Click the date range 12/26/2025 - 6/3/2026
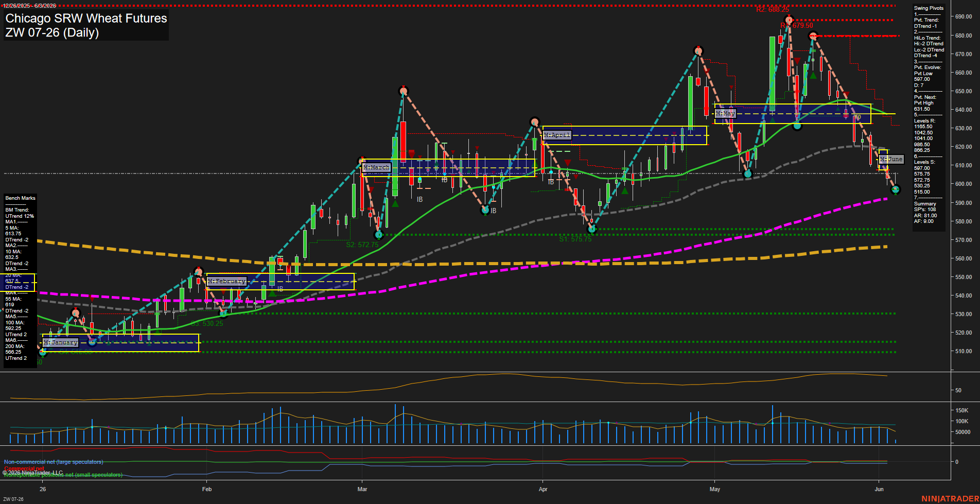 pyautogui.click(x=30, y=6)
